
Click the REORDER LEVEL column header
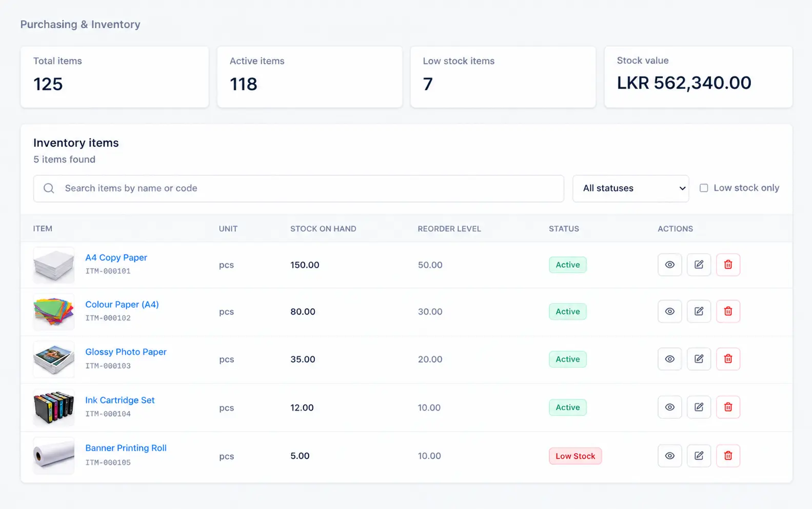click(x=449, y=229)
